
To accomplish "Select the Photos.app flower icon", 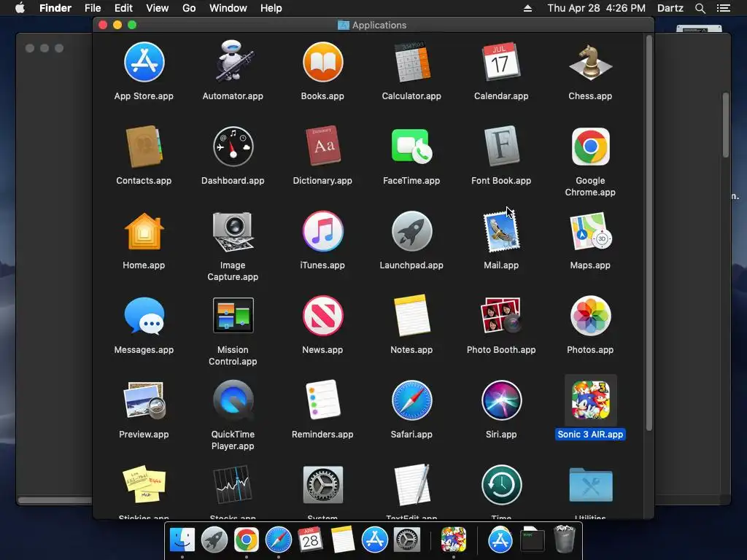I will pyautogui.click(x=590, y=316).
